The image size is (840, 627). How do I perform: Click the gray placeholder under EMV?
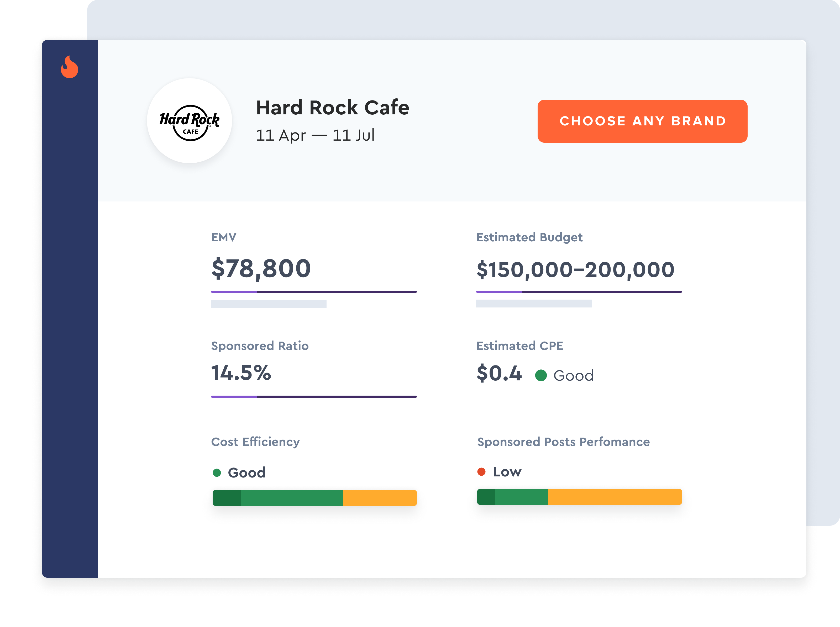tap(269, 304)
